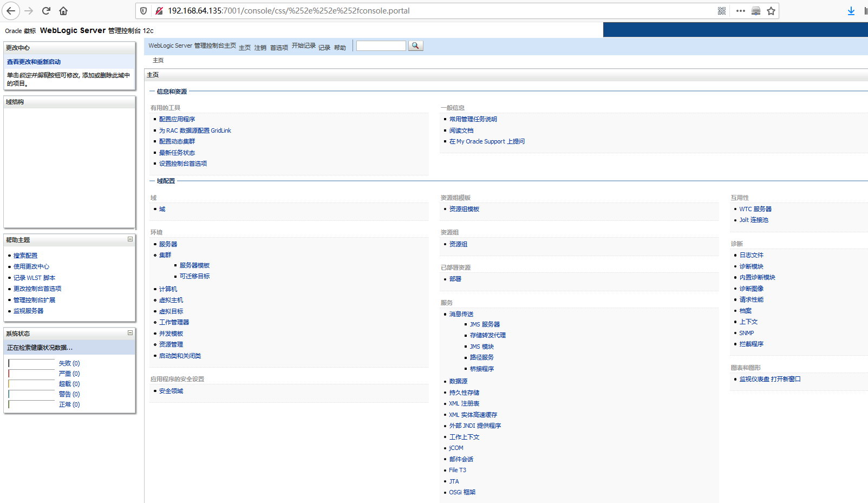This screenshot has width=868, height=503.
Task: Open 监视服务器 help topic
Action: click(28, 311)
